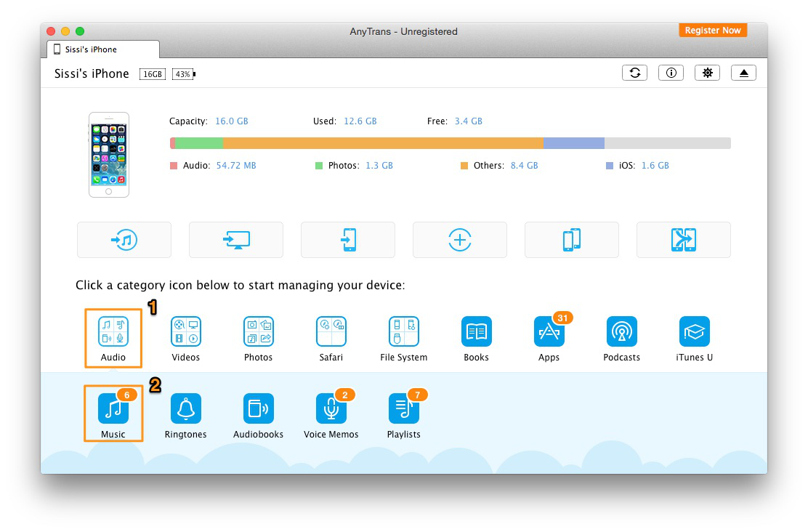Click the Used 12.6 GB value
The height and width of the screenshot is (532, 808).
(x=360, y=121)
